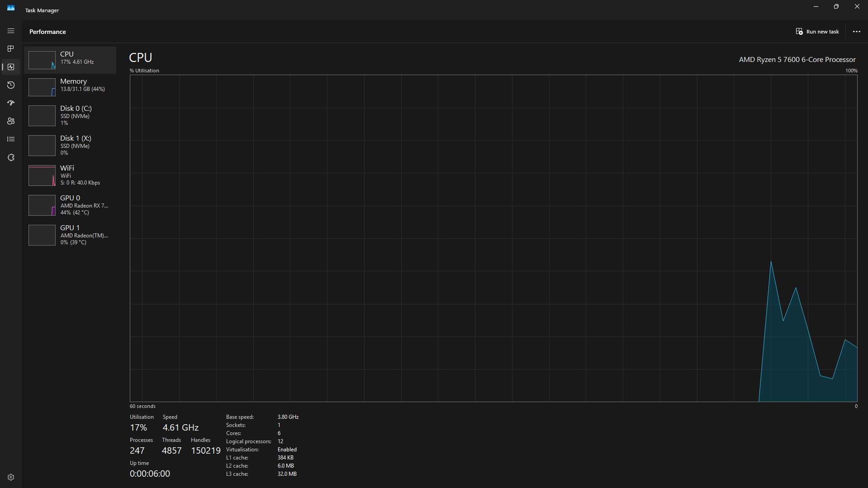The image size is (868, 488).
Task: Select GPU 0 AMD Radeon RX item
Action: (x=70, y=205)
